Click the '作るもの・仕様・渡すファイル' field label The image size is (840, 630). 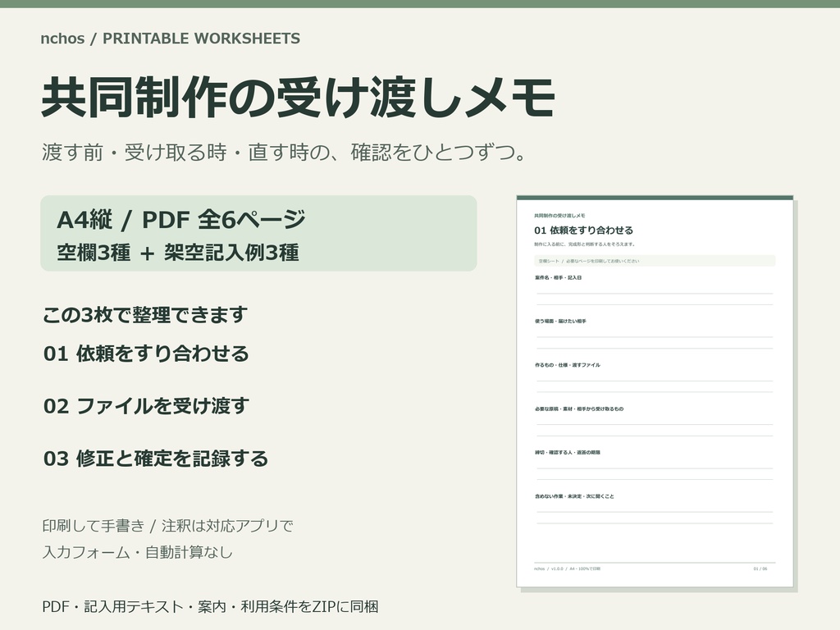(x=568, y=365)
